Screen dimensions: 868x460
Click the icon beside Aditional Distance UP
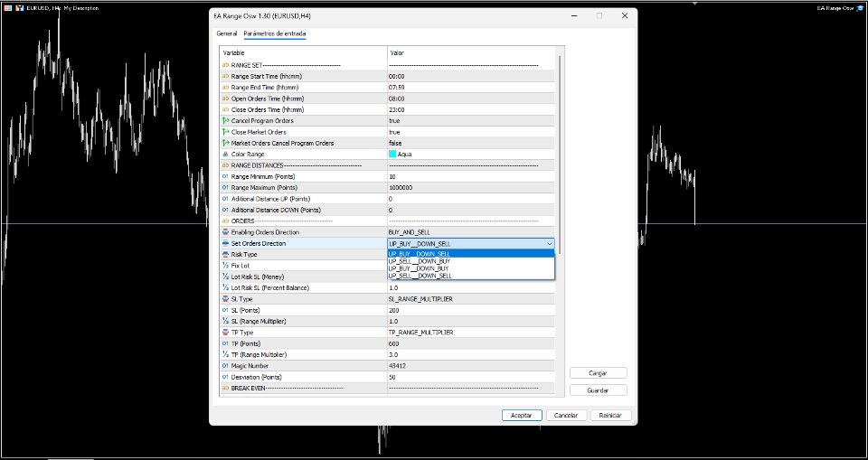click(x=225, y=199)
